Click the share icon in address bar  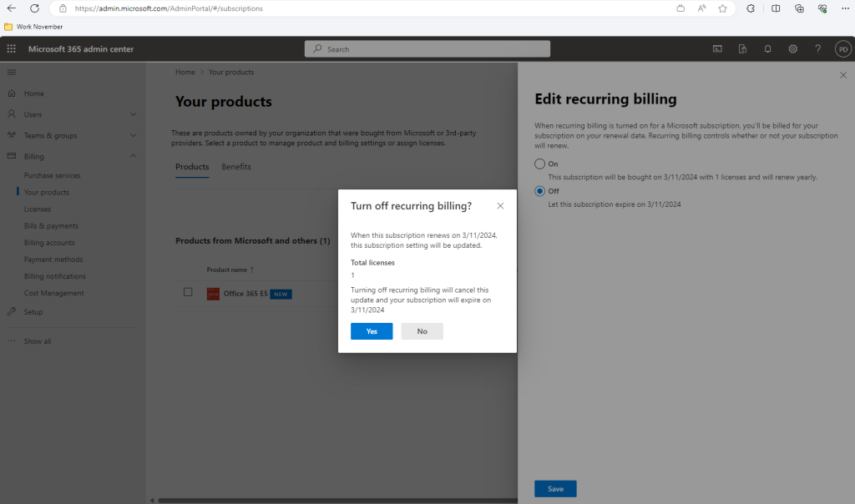point(680,8)
